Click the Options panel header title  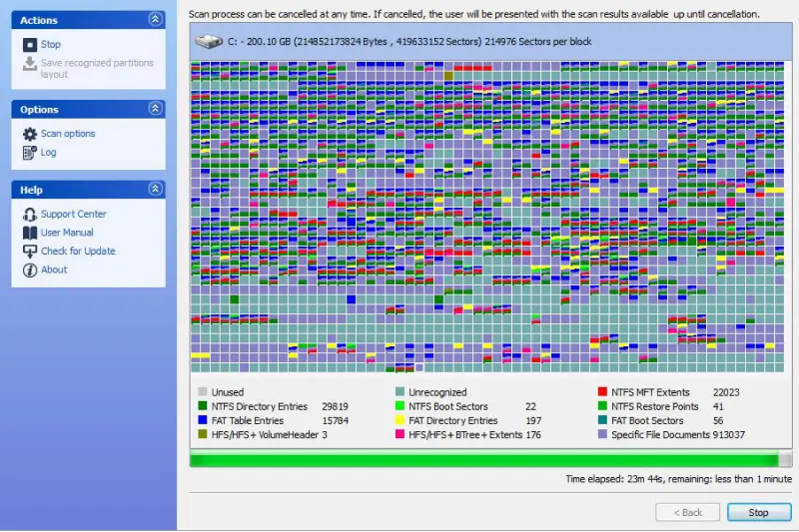point(39,110)
